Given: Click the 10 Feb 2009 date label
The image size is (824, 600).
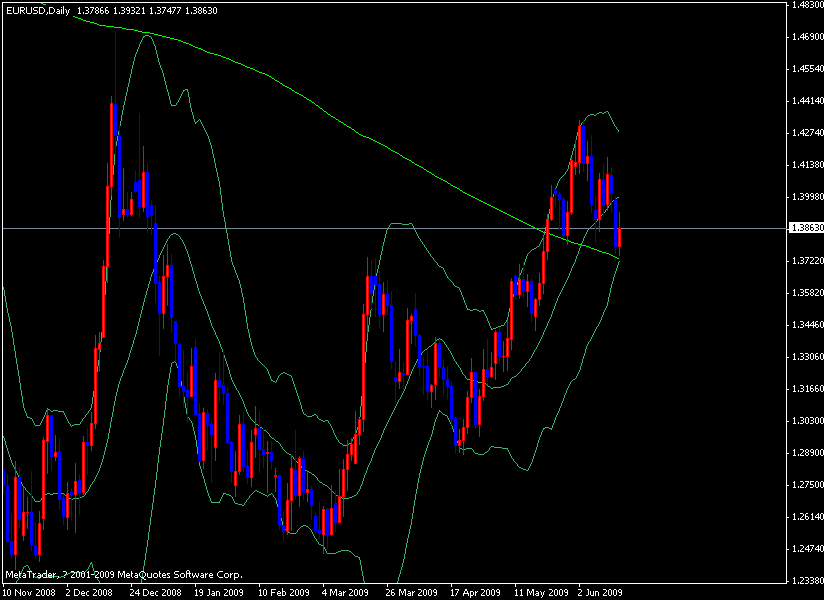Looking at the screenshot, I should point(286,593).
